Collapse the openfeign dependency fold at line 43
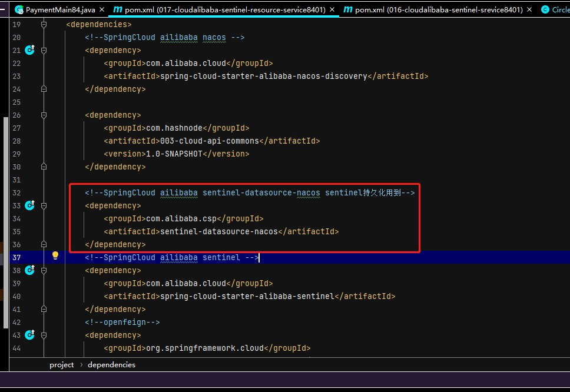Viewport: 570px width, 392px height. [x=43, y=335]
